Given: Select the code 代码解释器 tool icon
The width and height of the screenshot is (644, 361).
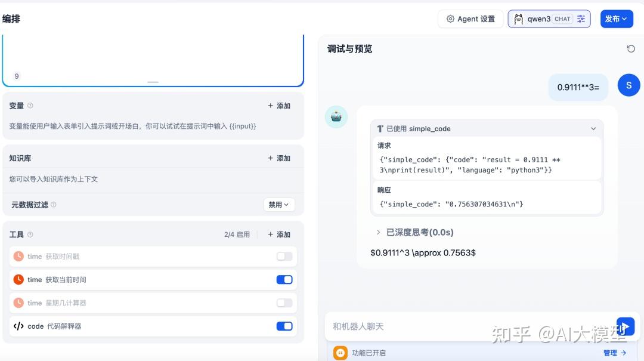Looking at the screenshot, I should [x=18, y=326].
